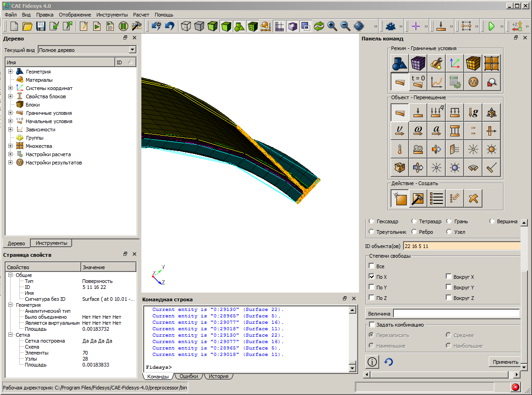Switch to the Ошибки tab
The width and height of the screenshot is (532, 395).
(x=189, y=376)
